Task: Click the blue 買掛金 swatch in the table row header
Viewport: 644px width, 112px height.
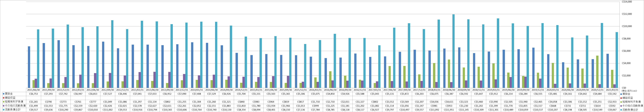Action: tap(3, 94)
